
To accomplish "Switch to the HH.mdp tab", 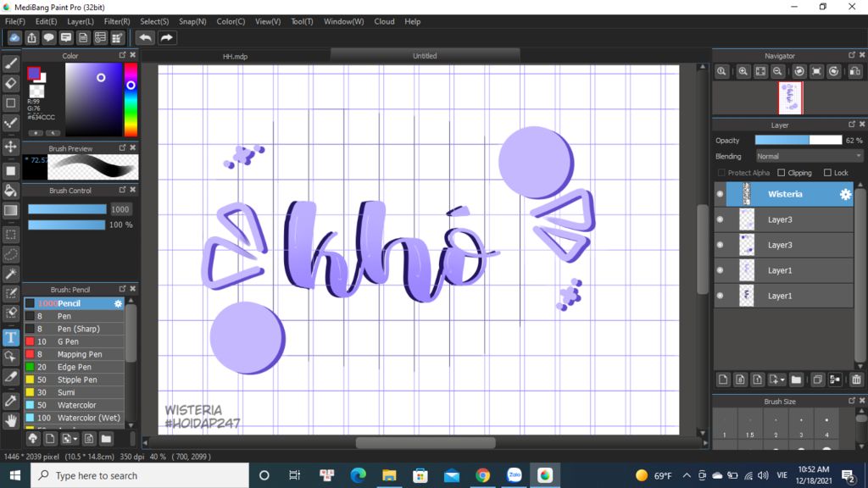I will (x=236, y=56).
